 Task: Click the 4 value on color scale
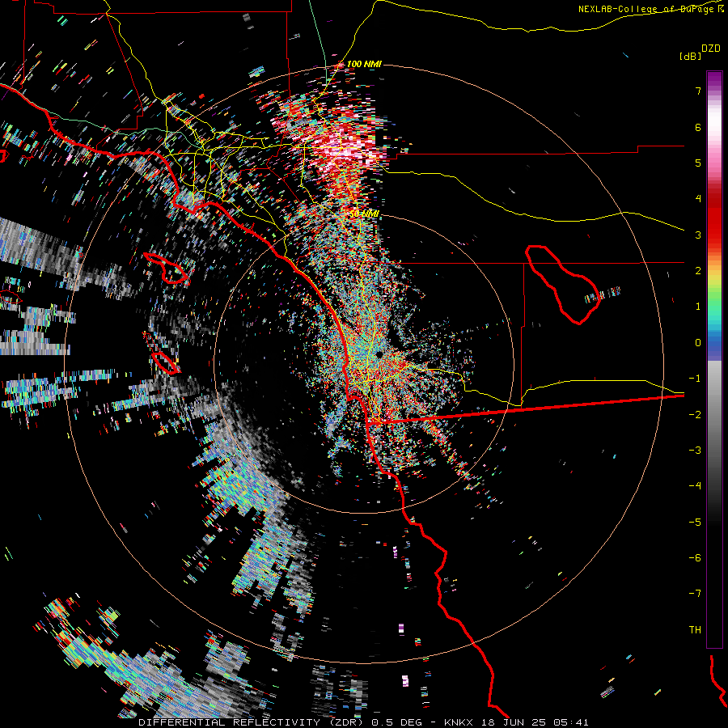click(x=698, y=199)
